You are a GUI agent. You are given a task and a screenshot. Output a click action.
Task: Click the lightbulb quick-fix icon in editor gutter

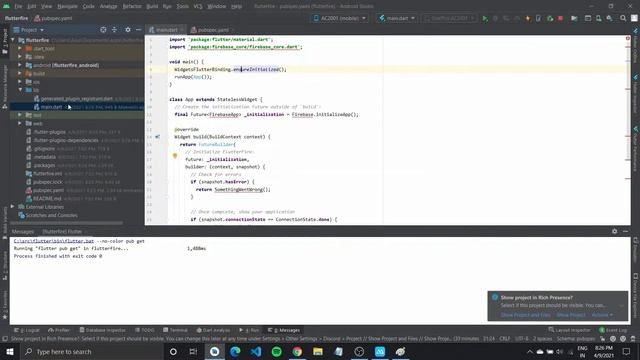pos(175,156)
